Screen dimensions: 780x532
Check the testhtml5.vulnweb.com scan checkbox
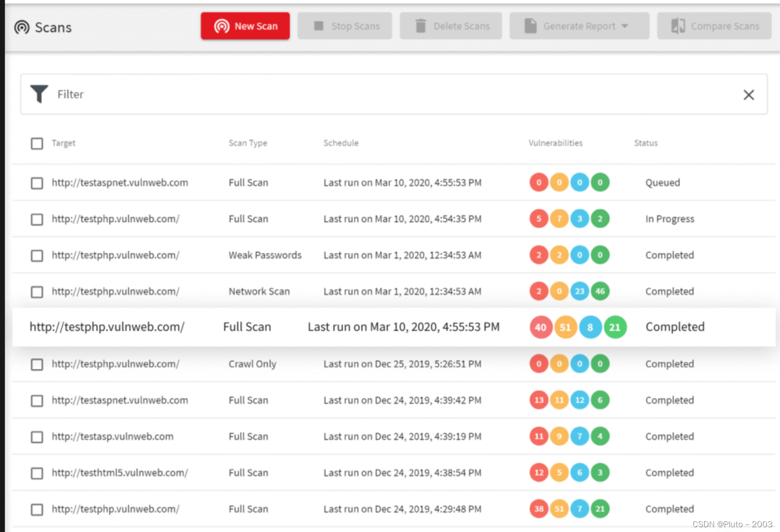click(x=37, y=473)
